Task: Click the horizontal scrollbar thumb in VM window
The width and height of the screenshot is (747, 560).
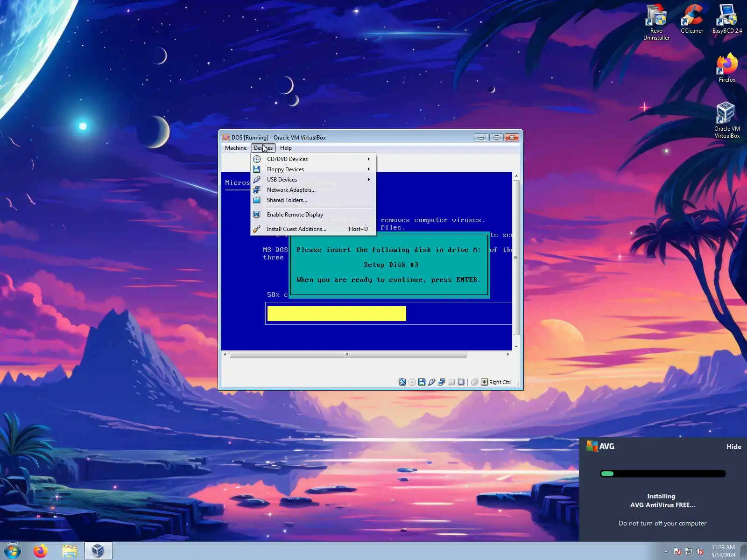Action: tap(348, 354)
